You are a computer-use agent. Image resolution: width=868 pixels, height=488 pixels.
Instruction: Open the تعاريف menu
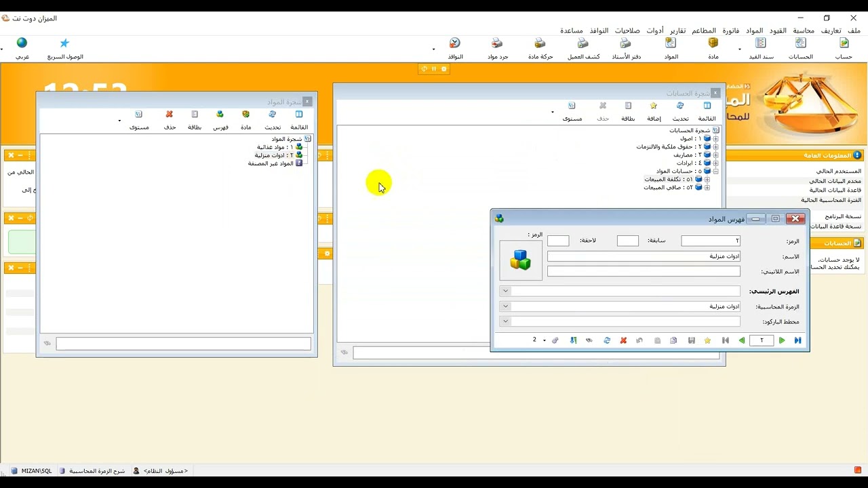coord(831,30)
